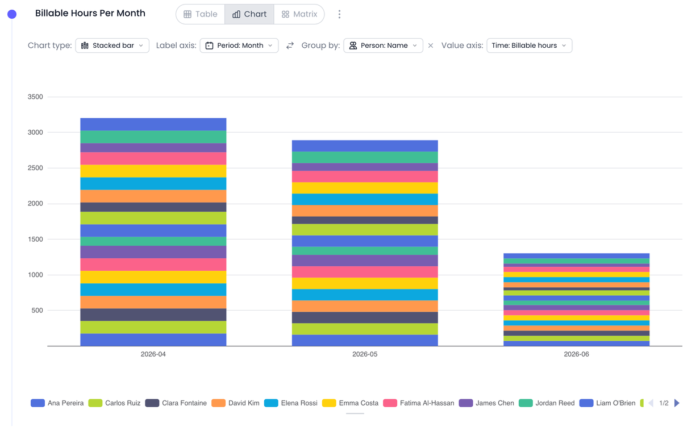Click the 2026-05 stacked bar
Screen dimensions: 700x438
(x=365, y=243)
